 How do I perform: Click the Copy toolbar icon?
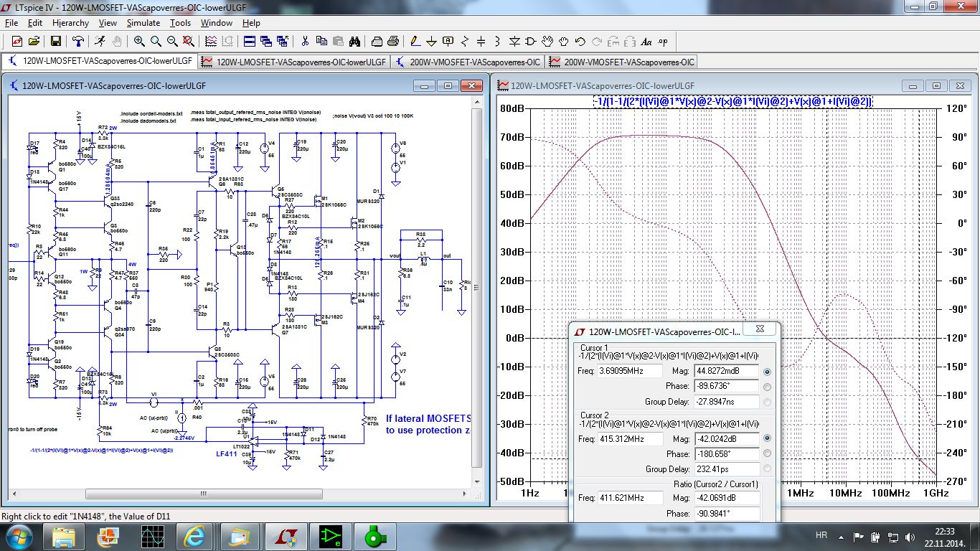click(x=321, y=41)
